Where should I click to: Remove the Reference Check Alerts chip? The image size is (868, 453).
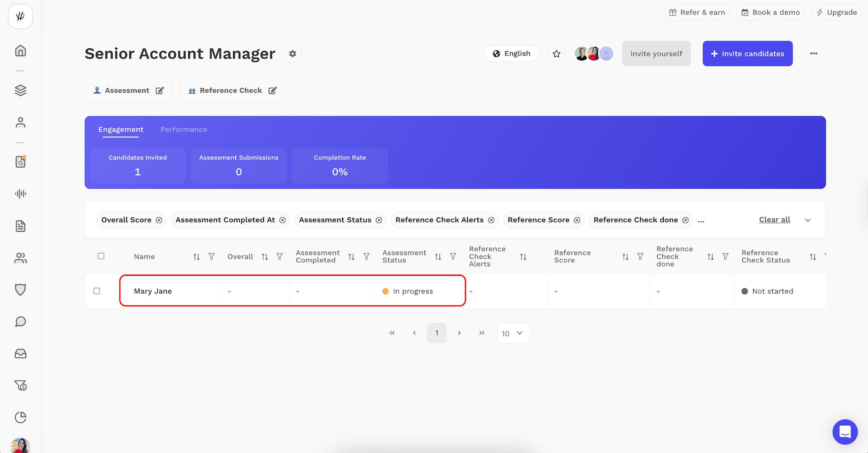coord(491,220)
